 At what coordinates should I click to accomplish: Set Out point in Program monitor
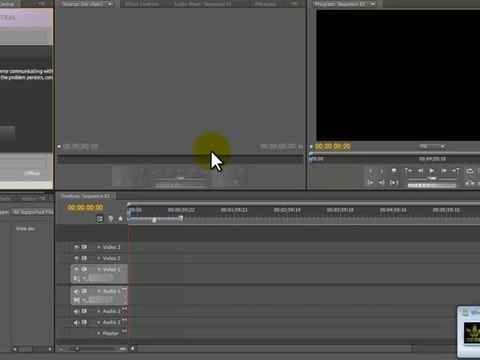(382, 171)
